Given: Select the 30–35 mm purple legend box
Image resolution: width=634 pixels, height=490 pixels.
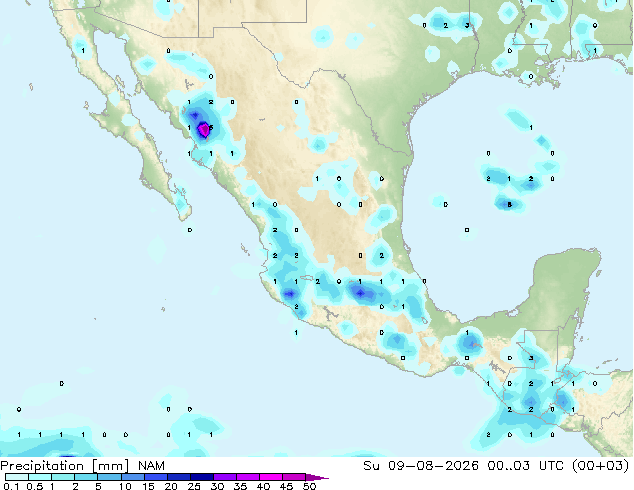Looking at the screenshot, I should click(224, 477).
